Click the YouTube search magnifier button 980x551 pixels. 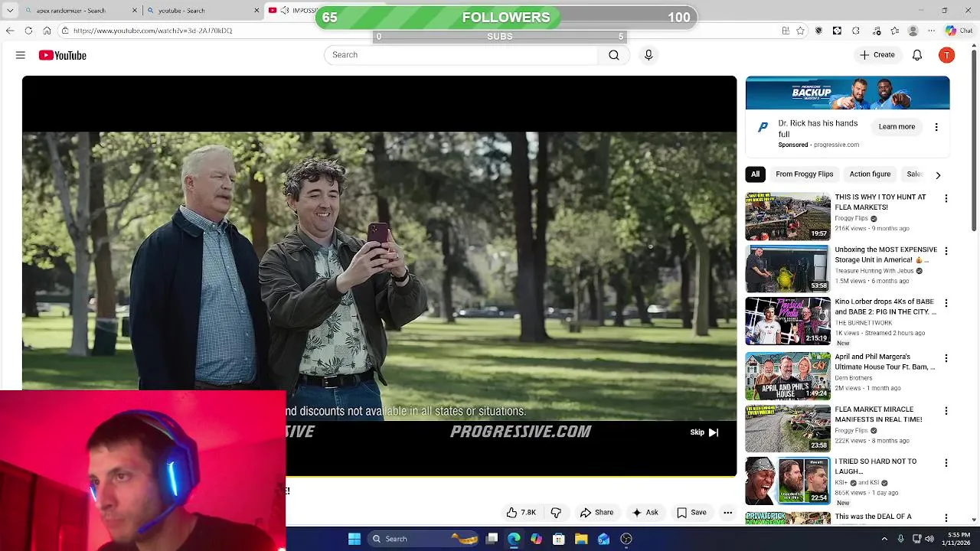pos(614,55)
